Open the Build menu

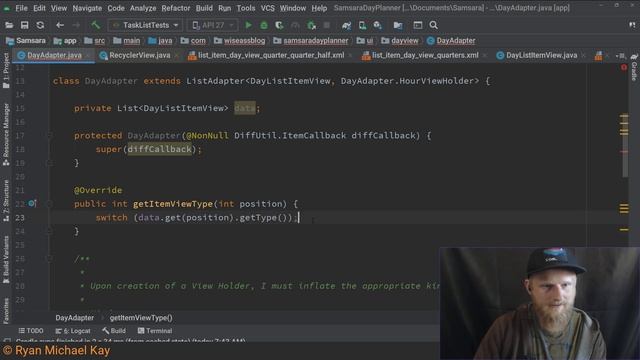pyautogui.click(x=204, y=8)
